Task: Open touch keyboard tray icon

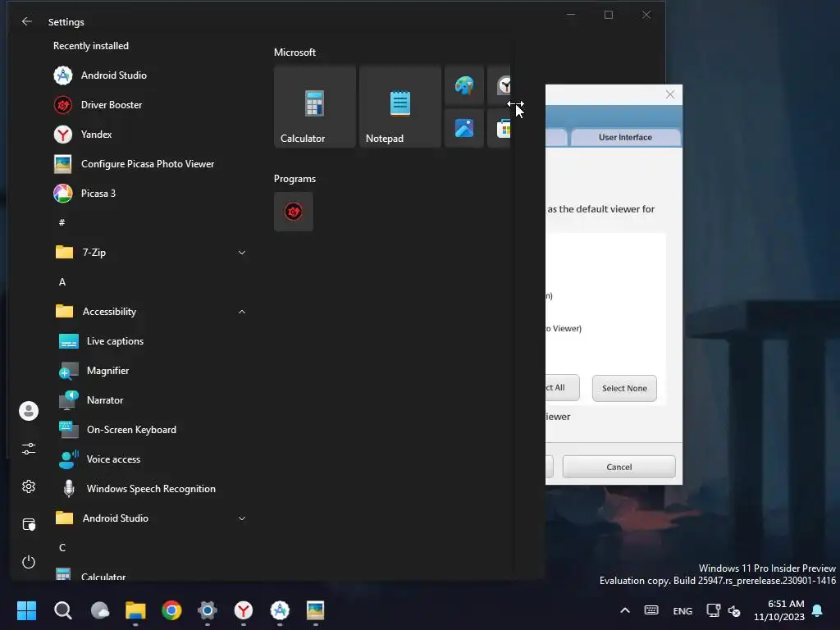Action: [x=651, y=610]
